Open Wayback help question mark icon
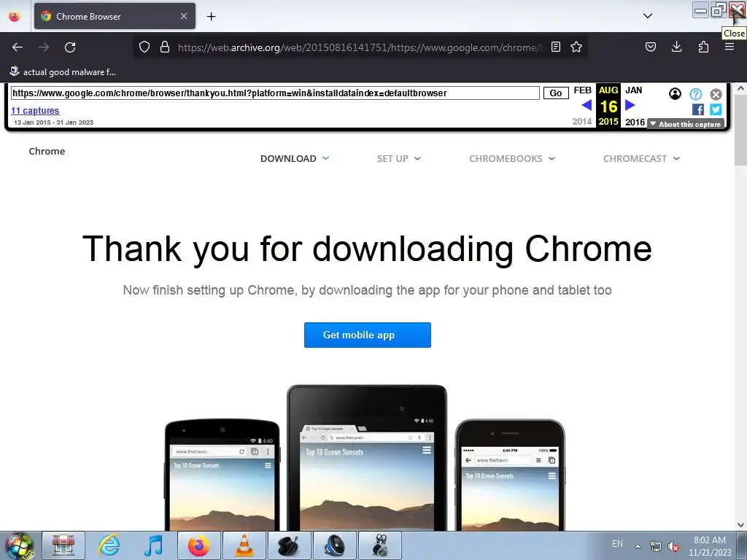747x560 pixels. (695, 94)
